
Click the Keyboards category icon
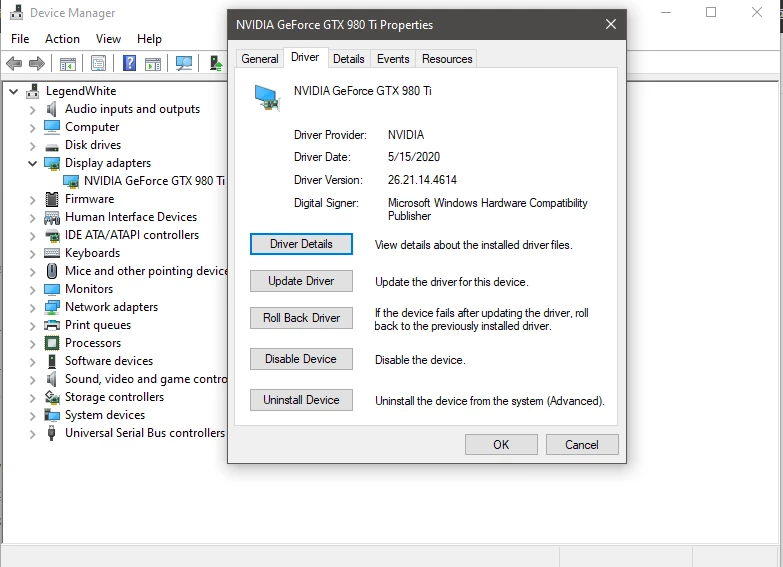tap(52, 253)
